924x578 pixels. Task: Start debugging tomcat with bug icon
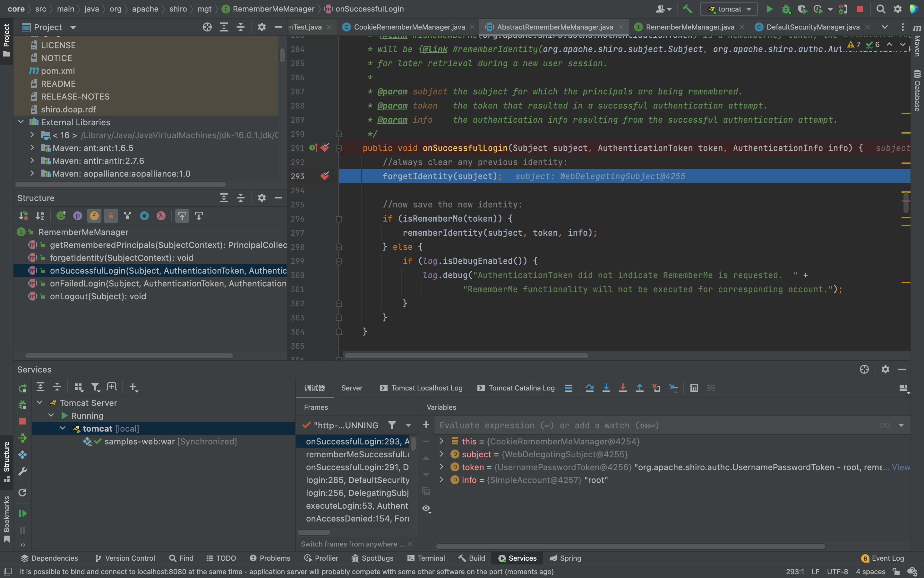tap(786, 9)
